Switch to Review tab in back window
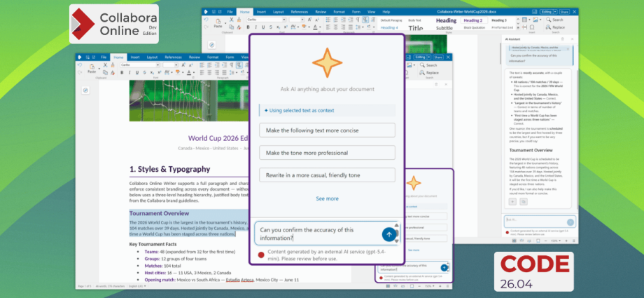 (x=321, y=12)
